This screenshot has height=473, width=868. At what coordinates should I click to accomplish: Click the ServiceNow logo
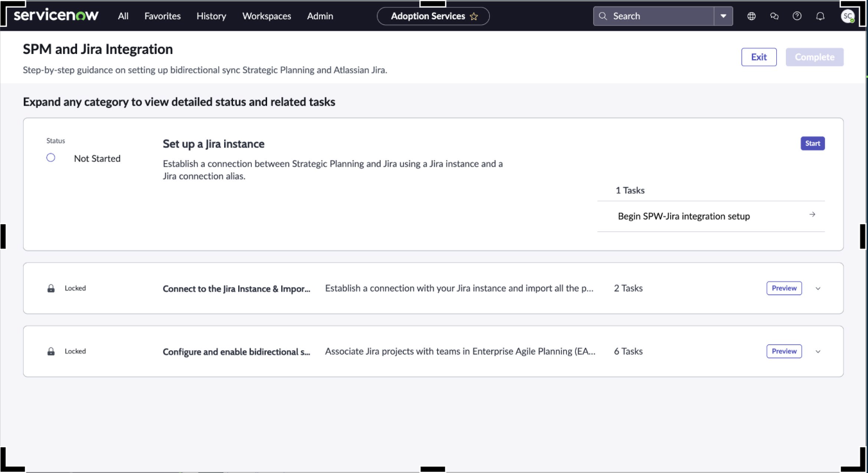[56, 15]
